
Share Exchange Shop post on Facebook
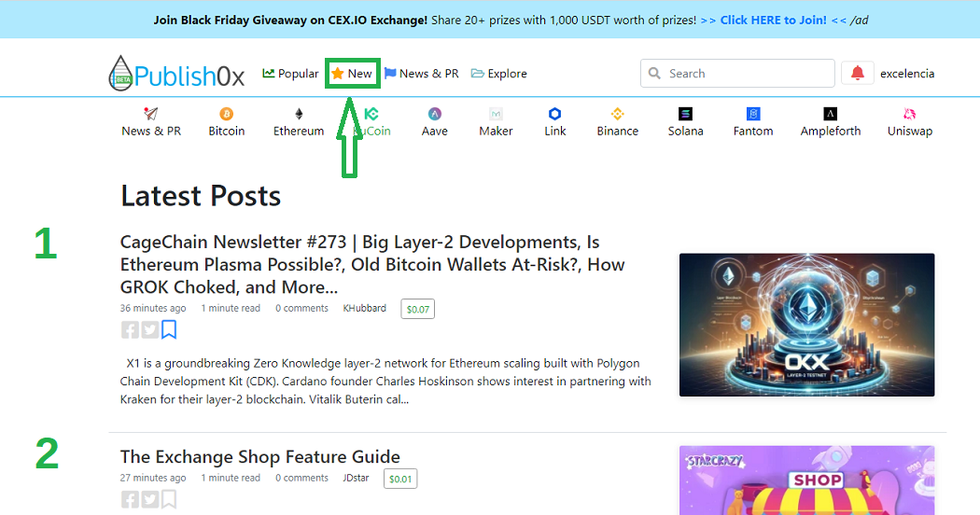coord(130,499)
